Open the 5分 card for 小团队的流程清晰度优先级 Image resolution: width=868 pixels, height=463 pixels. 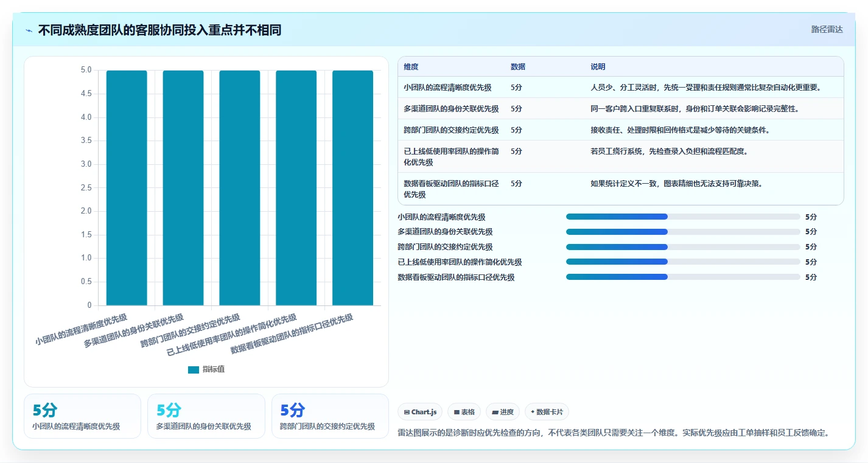pyautogui.click(x=82, y=416)
